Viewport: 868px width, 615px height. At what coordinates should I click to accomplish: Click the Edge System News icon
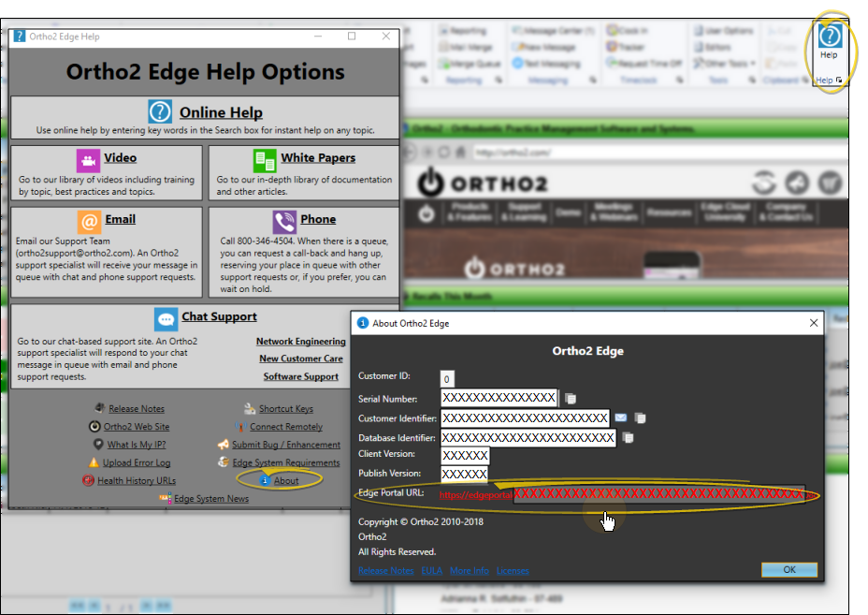pyautogui.click(x=166, y=498)
